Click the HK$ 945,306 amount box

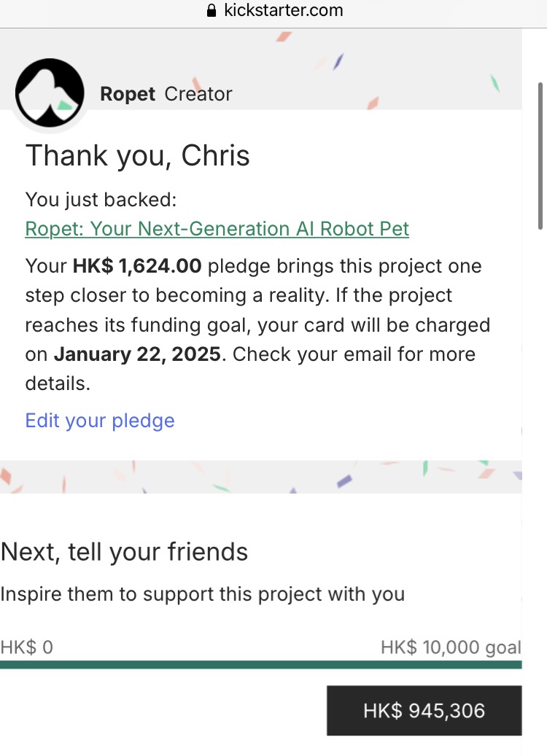(x=424, y=711)
